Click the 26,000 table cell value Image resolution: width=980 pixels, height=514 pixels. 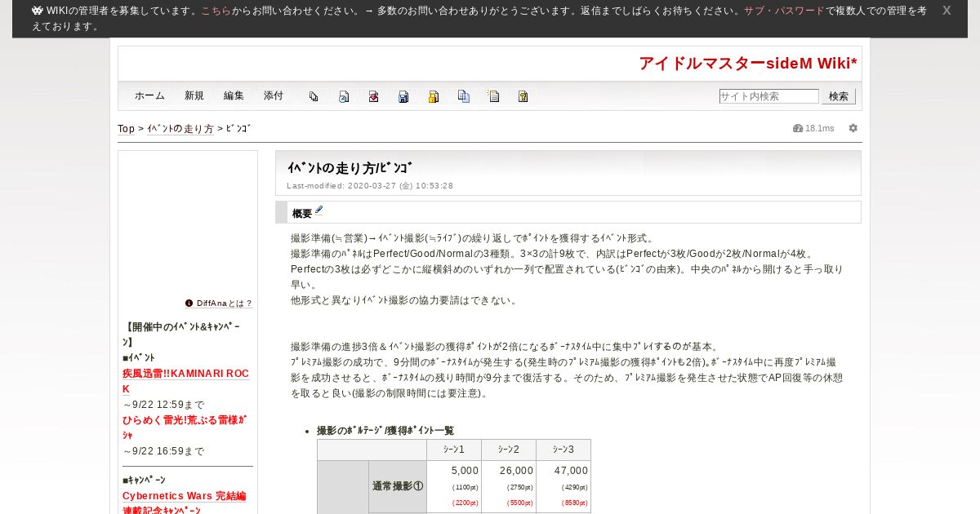pos(516,471)
